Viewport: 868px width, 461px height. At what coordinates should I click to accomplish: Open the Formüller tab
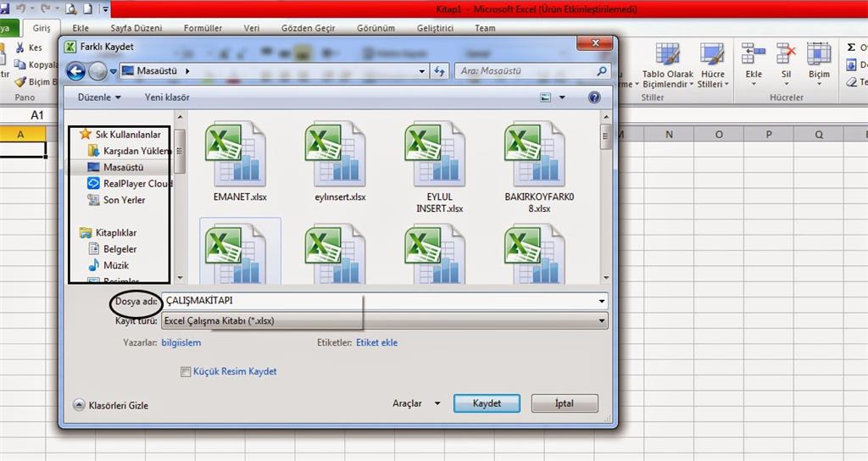[203, 28]
